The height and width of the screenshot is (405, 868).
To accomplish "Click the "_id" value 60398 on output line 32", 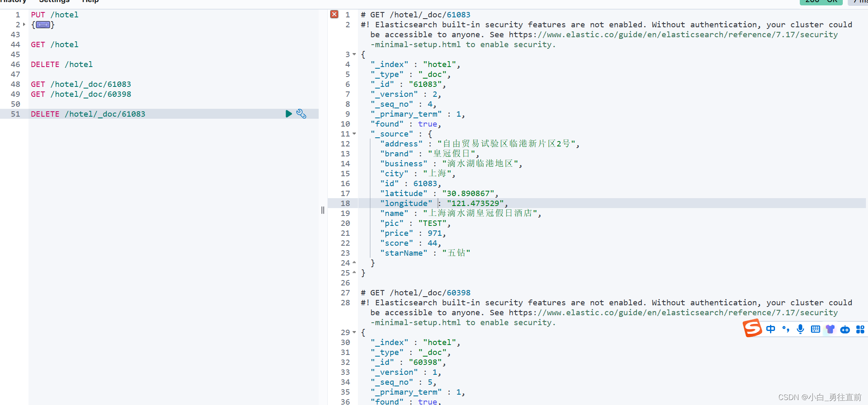I will pyautogui.click(x=425, y=362).
